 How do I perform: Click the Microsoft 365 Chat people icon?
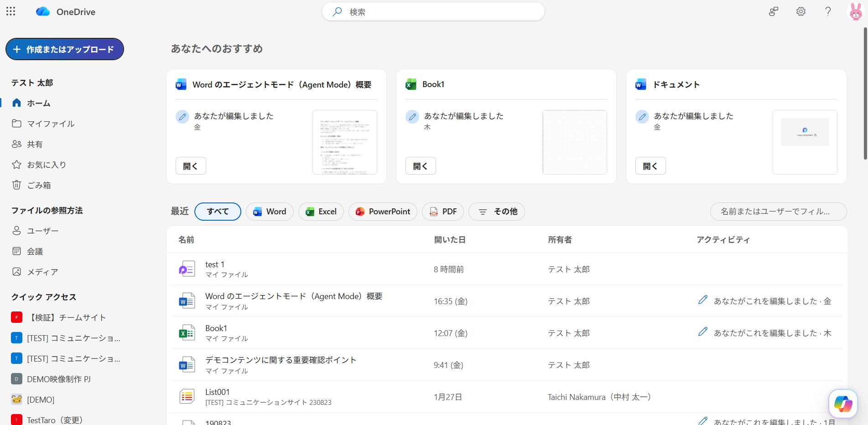(x=773, y=11)
